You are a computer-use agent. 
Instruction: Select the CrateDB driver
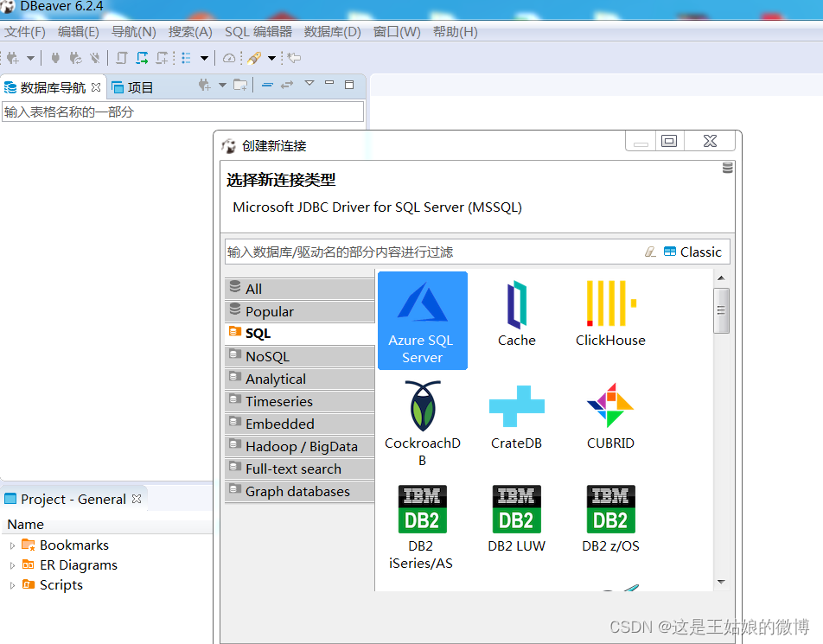point(516,417)
